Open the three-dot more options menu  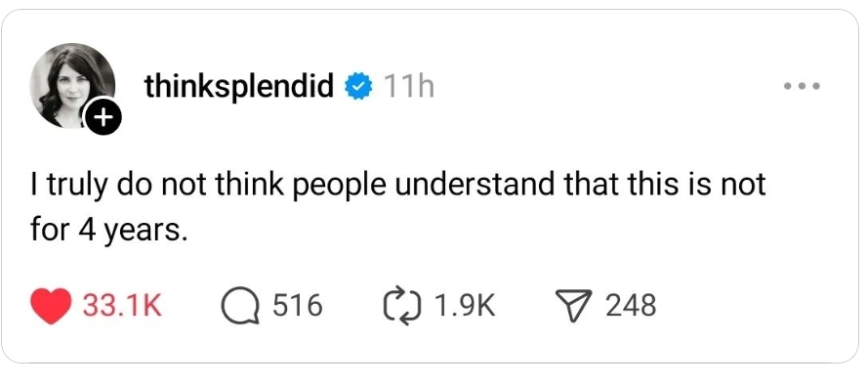pos(802,87)
